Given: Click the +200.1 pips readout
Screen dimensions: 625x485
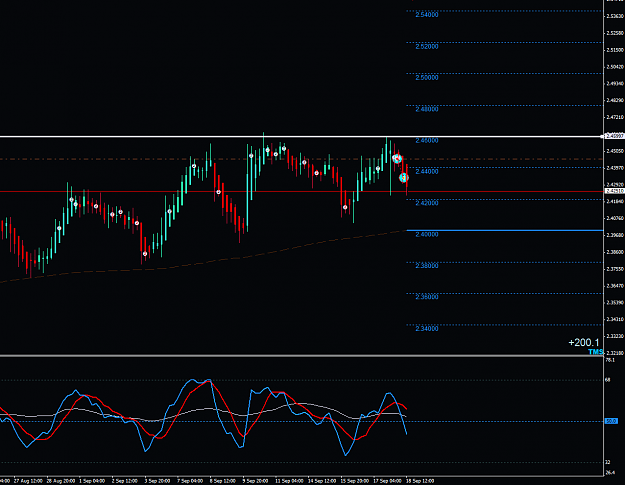Looking at the screenshot, I should pyautogui.click(x=584, y=342).
